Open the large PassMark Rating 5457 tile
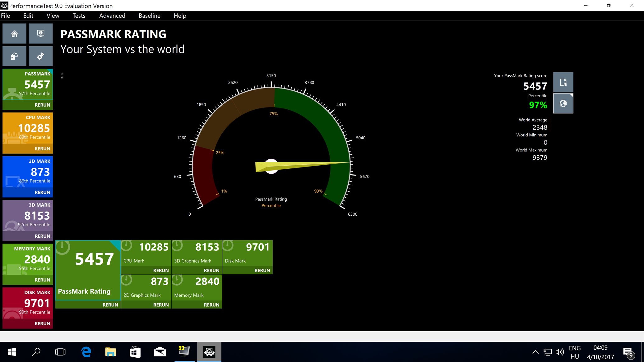The height and width of the screenshot is (362, 644). click(88, 270)
